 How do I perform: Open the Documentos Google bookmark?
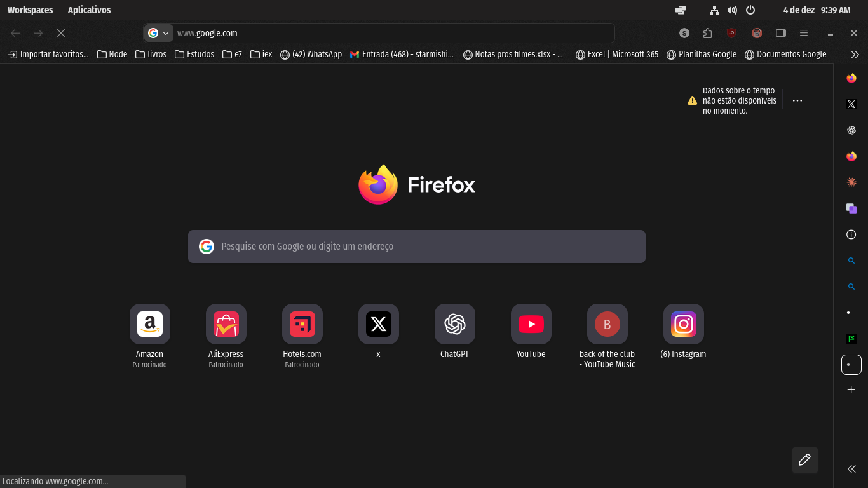pyautogui.click(x=785, y=55)
